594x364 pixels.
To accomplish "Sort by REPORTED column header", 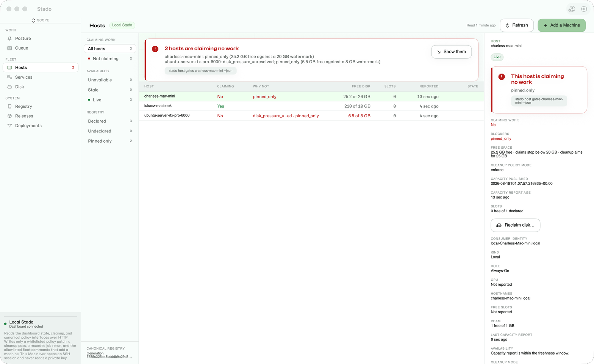I will pos(429,87).
